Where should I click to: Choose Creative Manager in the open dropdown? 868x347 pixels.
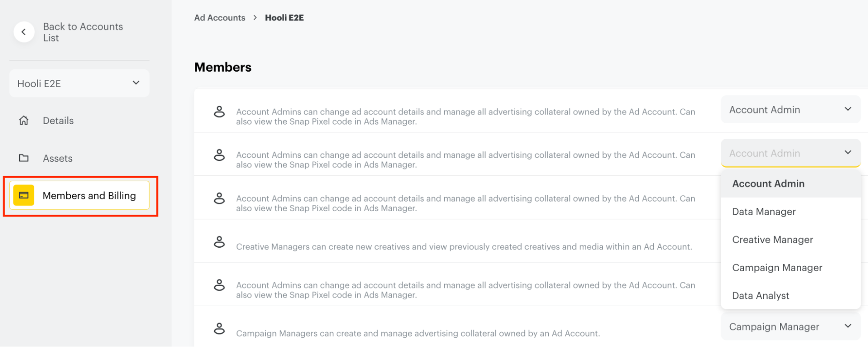[x=772, y=239]
